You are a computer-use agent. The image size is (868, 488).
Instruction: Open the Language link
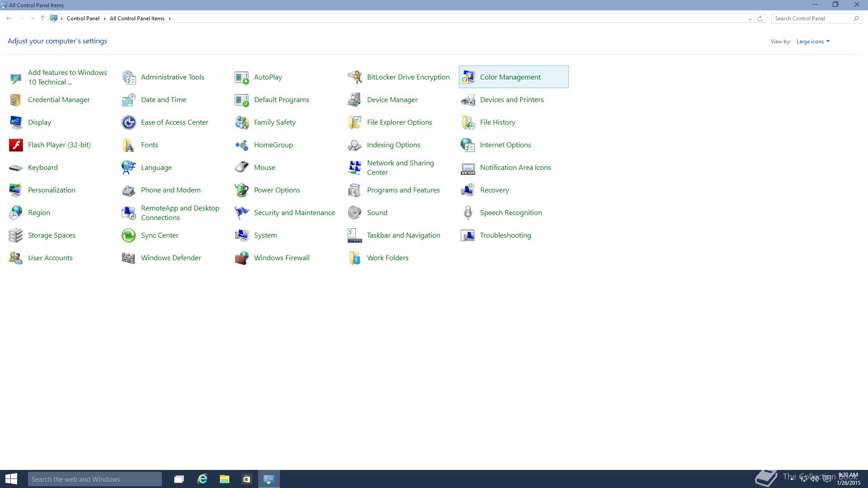click(156, 168)
